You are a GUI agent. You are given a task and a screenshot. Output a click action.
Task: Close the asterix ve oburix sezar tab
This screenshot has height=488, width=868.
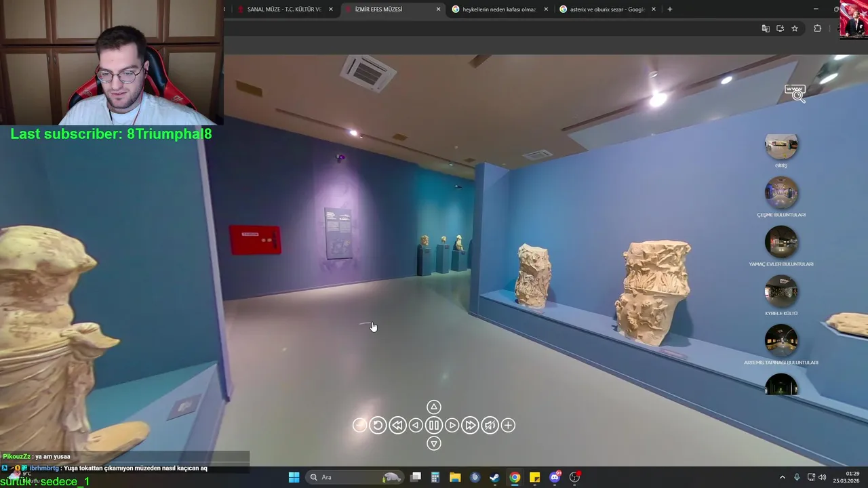654,9
